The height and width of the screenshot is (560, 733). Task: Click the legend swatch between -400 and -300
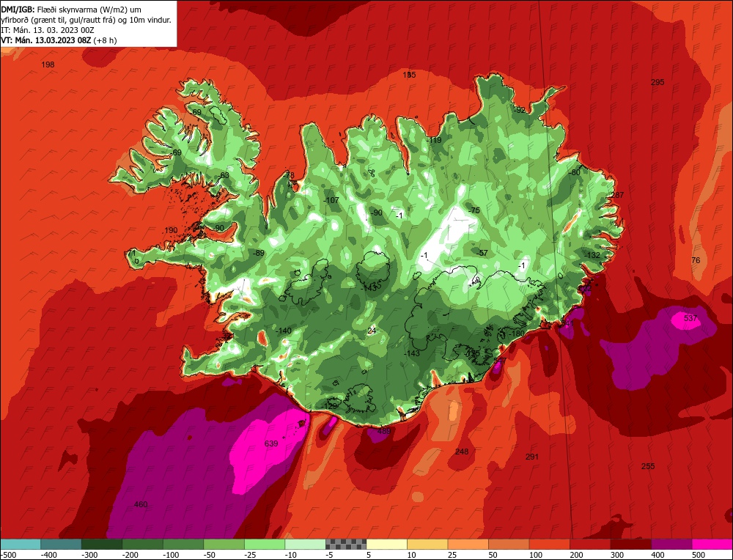pos(62,544)
